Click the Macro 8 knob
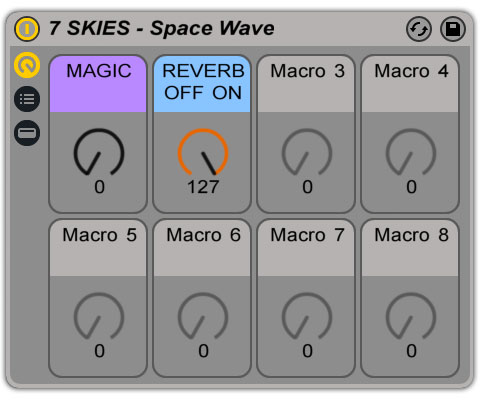Image resolution: width=480 pixels, height=400 pixels. (x=411, y=316)
